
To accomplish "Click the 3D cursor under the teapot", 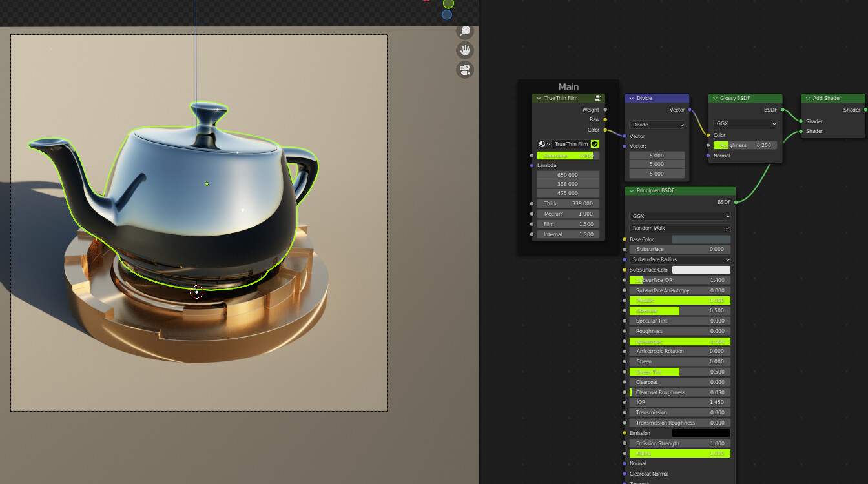I will coord(197,292).
